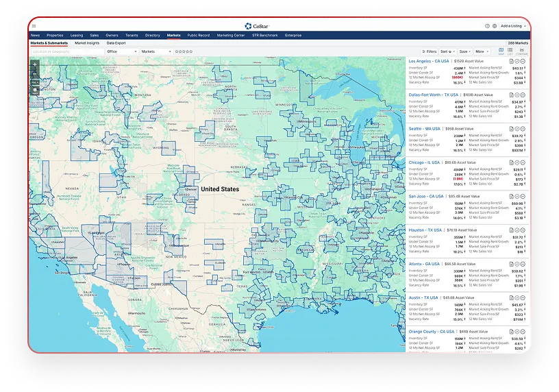Open the Sales tab
The image size is (559, 392).
click(x=94, y=36)
